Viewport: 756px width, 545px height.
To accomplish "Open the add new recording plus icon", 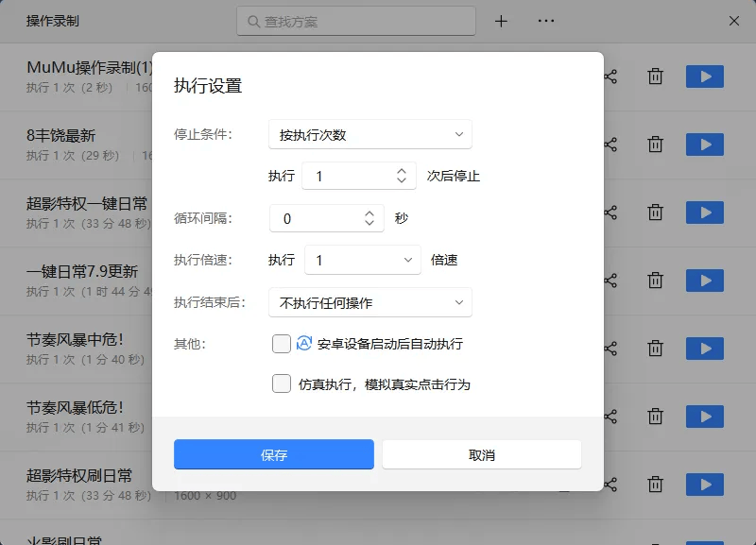I will coord(501,21).
